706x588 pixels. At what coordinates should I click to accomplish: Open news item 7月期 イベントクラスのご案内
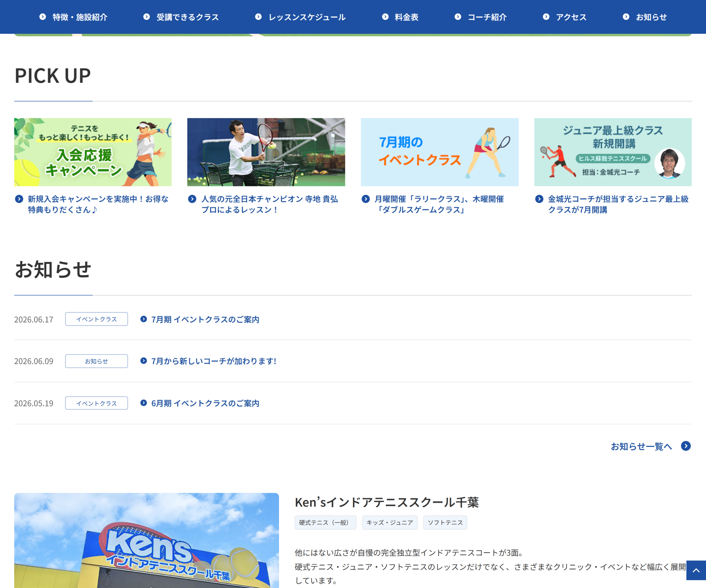coord(205,319)
